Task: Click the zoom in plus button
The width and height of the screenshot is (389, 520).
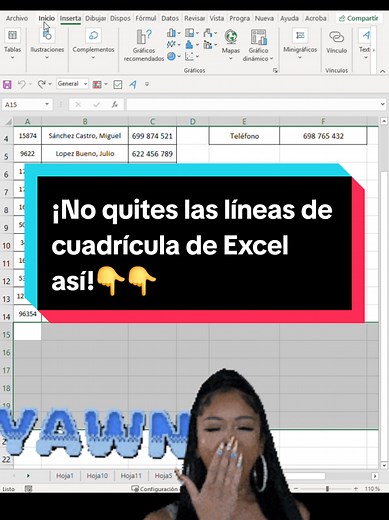Action: point(356,489)
